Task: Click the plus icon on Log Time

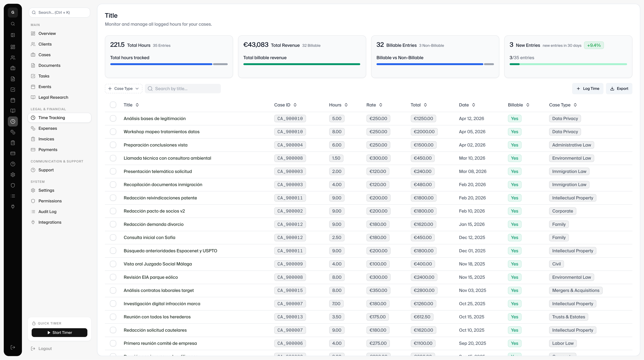Action: click(578, 89)
